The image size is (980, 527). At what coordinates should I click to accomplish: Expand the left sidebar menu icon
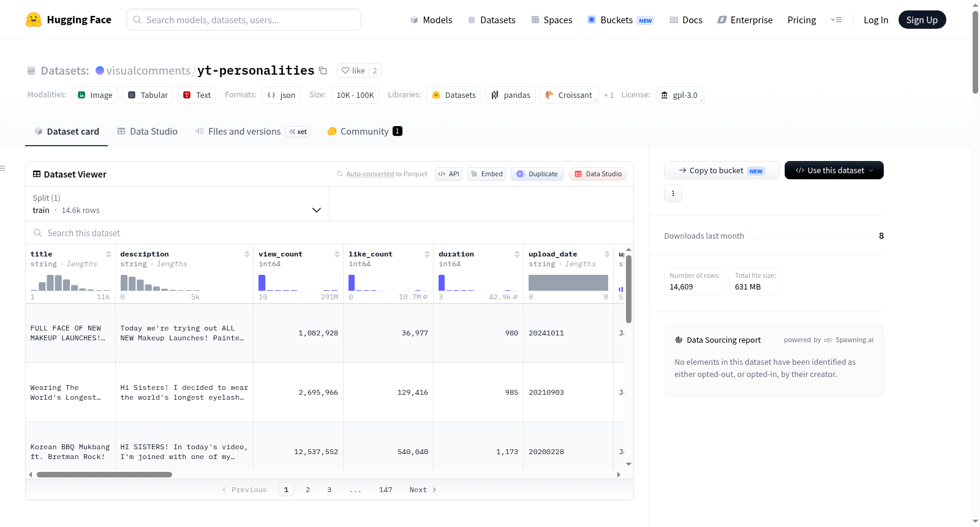coord(2,168)
